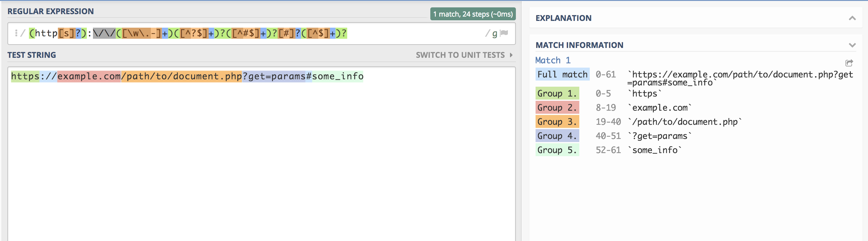Click the 'some_info' Group 5 value

[655, 150]
